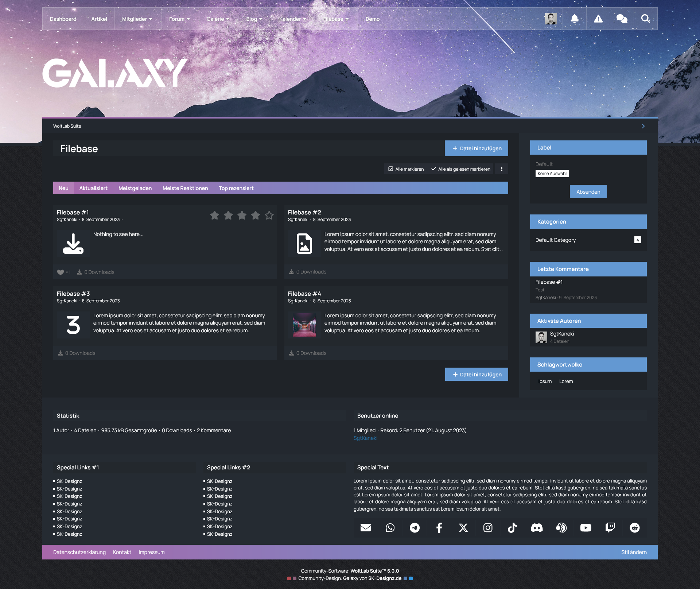Screen dimensions: 700x589
Task: Click the three-dot more options icon
Action: point(502,169)
